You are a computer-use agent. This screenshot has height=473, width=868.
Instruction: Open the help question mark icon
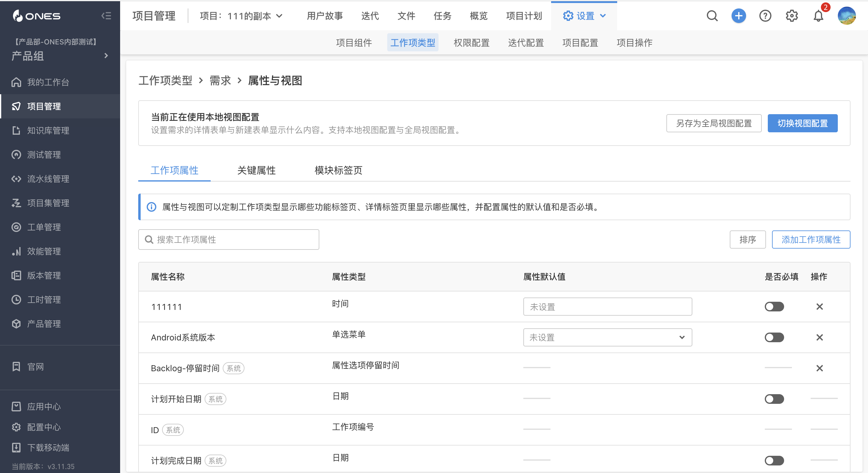[x=765, y=16]
